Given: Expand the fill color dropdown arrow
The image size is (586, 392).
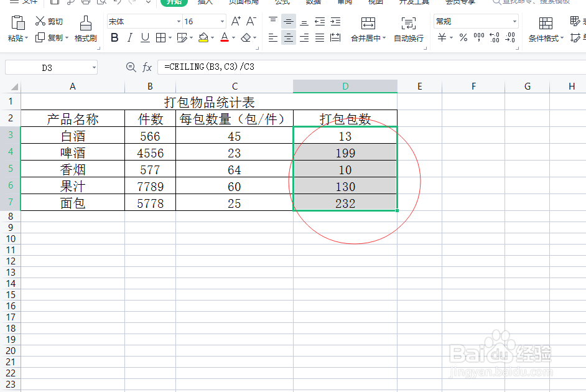Looking at the screenshot, I should 212,38.
